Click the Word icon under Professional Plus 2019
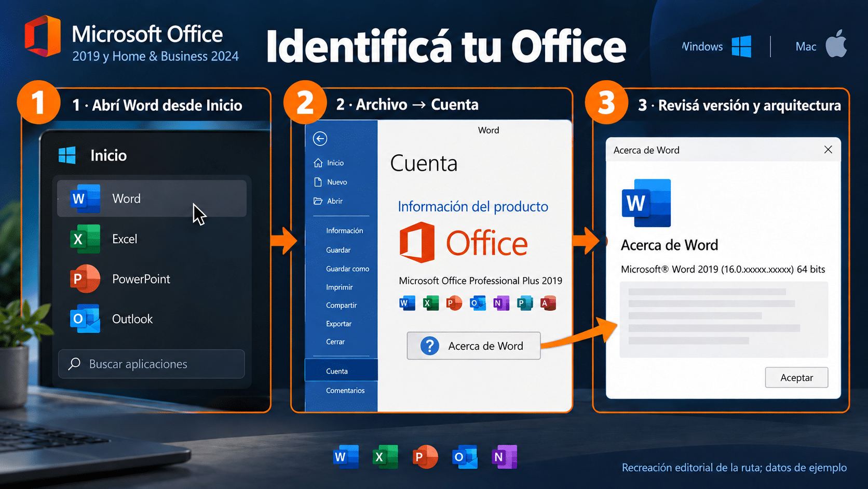Screen dimensions: 868x489 407,303
